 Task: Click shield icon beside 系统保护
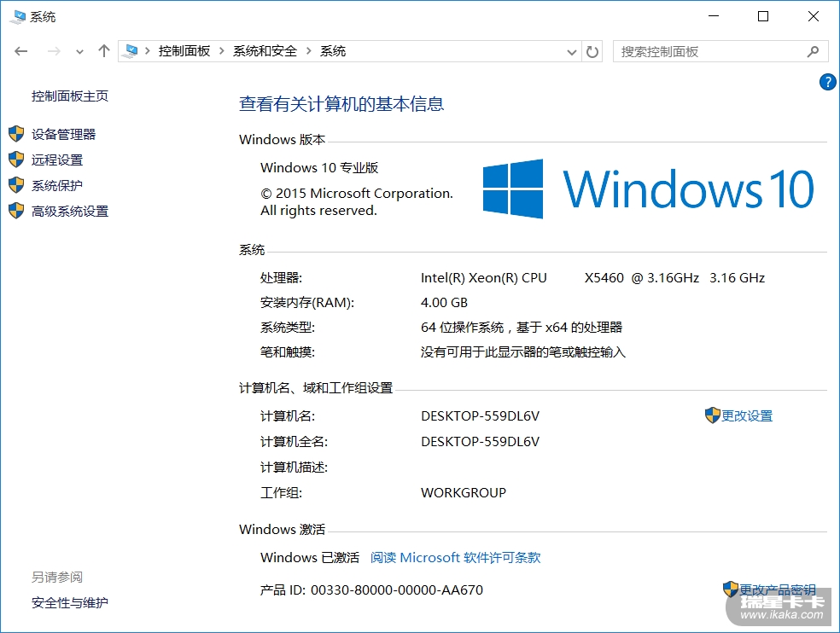point(16,185)
